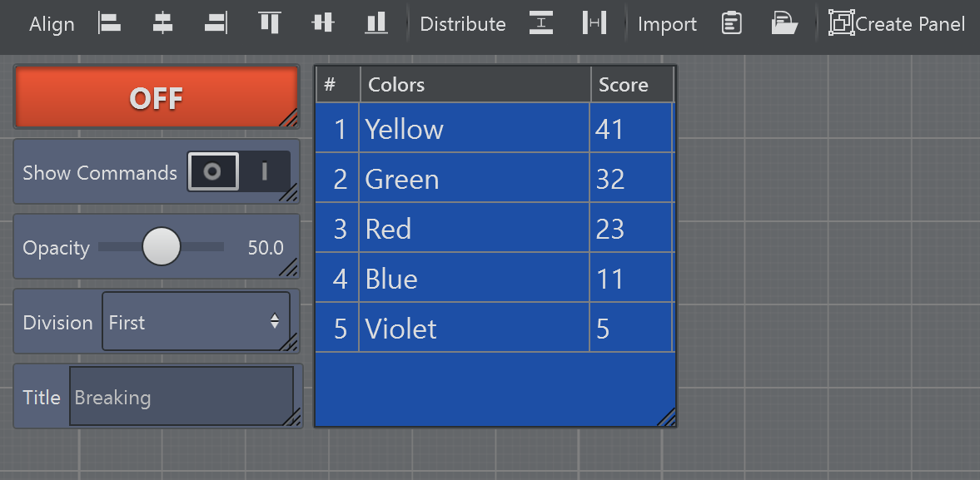Screen dimensions: 980x480
Task: Distribute widgets horizontally
Action: click(x=594, y=23)
